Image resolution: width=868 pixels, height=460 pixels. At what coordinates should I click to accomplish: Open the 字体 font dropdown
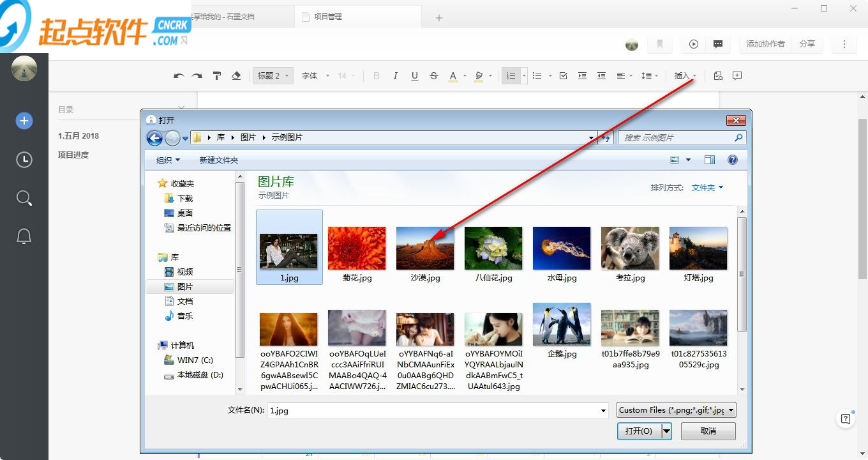[315, 76]
